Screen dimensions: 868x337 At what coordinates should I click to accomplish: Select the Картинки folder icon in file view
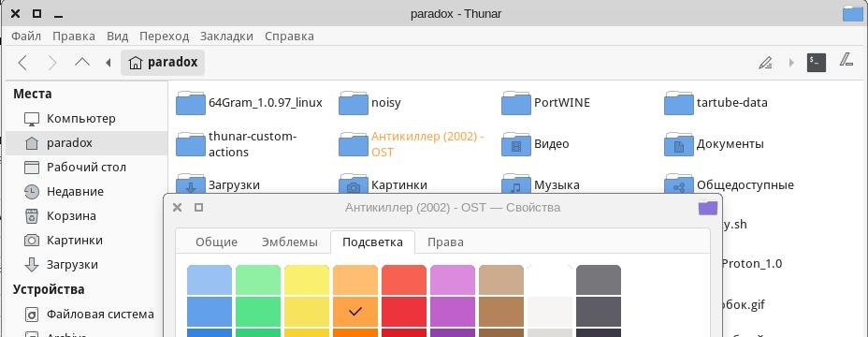tap(354, 184)
